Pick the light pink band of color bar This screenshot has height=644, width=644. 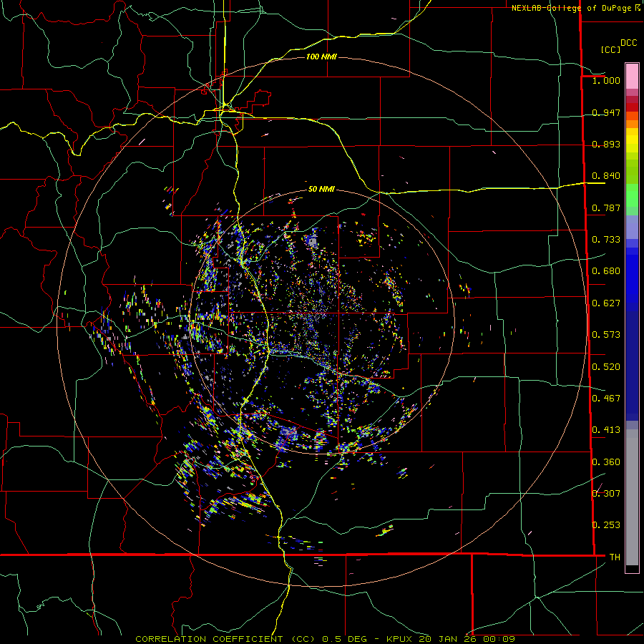[x=632, y=76]
